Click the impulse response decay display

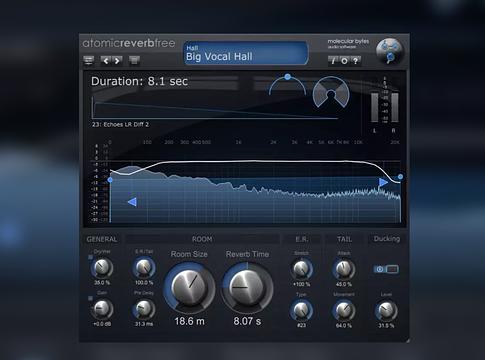point(215,108)
